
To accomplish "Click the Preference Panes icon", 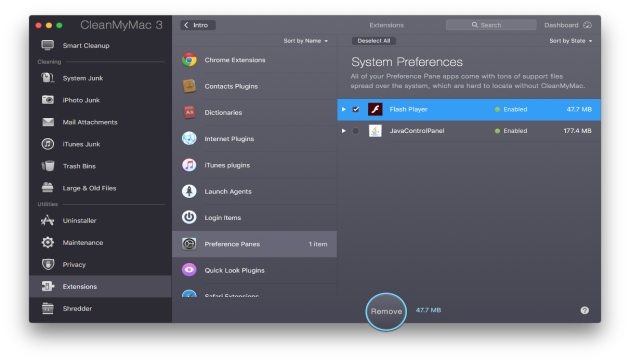I will tap(189, 244).
